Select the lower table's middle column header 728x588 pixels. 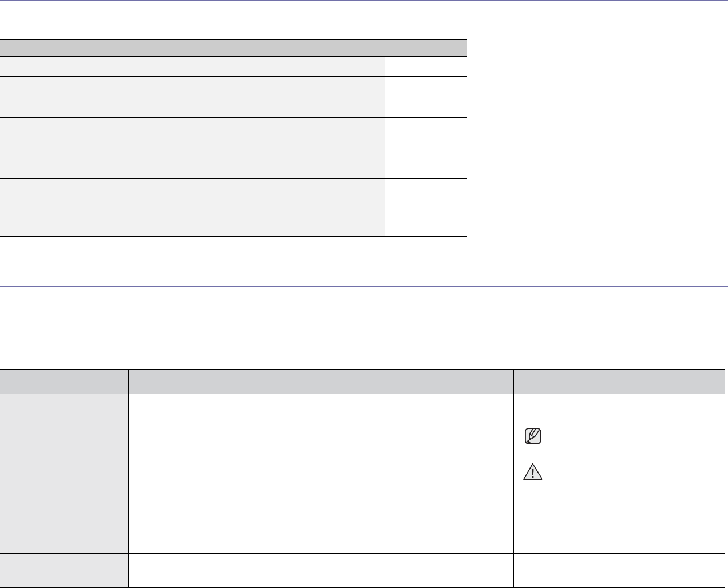[321, 381]
